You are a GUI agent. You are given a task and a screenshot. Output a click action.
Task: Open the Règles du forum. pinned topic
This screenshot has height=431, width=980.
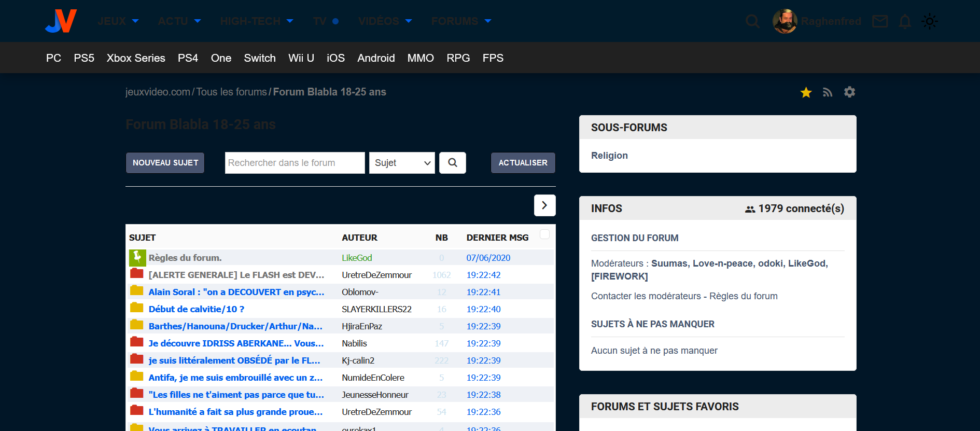point(185,258)
